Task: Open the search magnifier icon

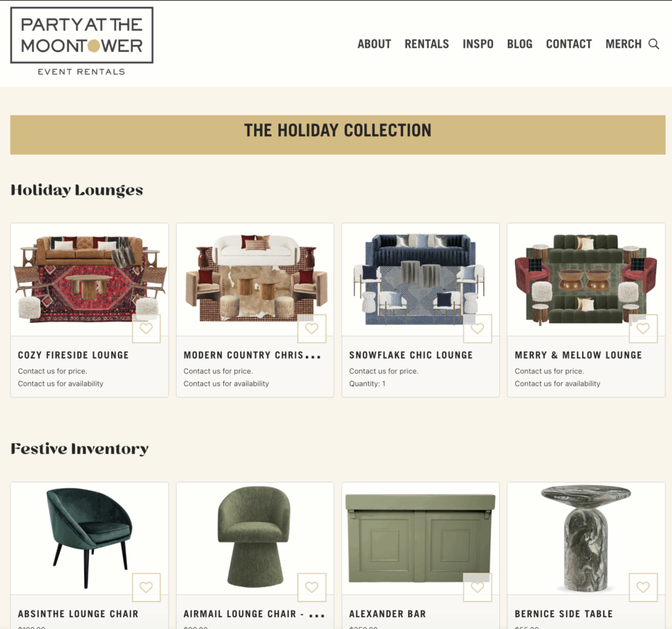Action: [654, 44]
